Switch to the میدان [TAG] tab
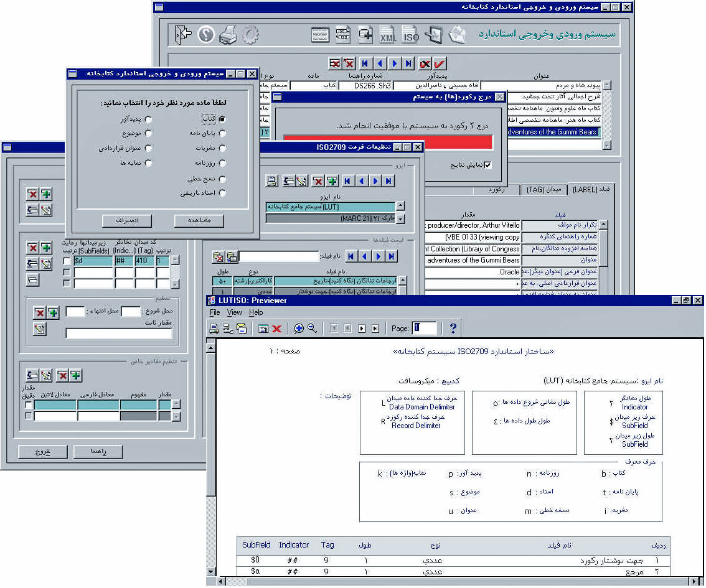The height and width of the screenshot is (588, 706). tap(544, 190)
